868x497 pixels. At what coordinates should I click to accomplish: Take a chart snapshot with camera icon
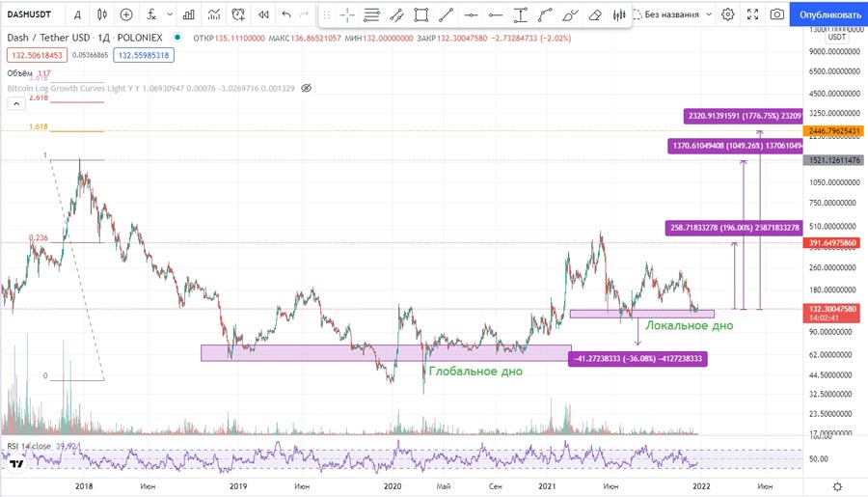point(777,14)
